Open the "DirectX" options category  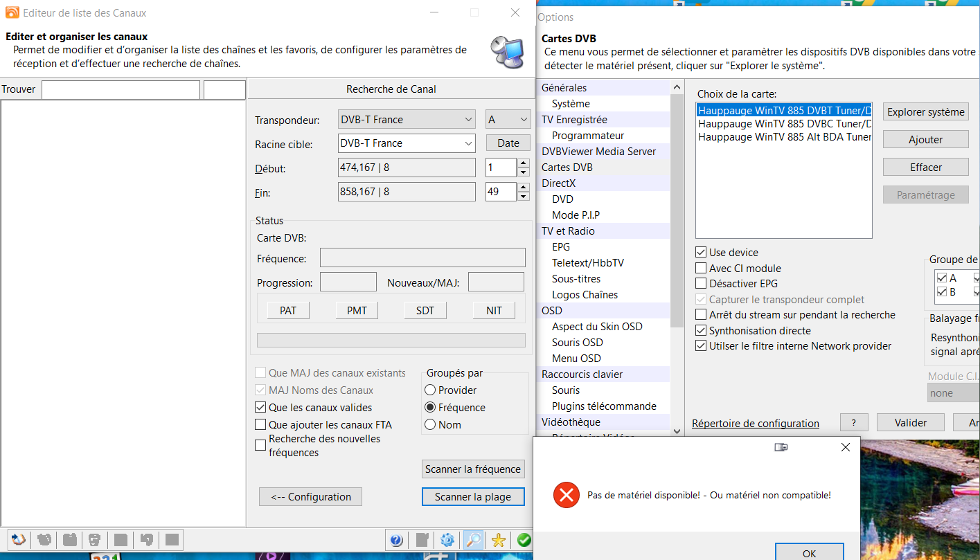[x=558, y=183]
